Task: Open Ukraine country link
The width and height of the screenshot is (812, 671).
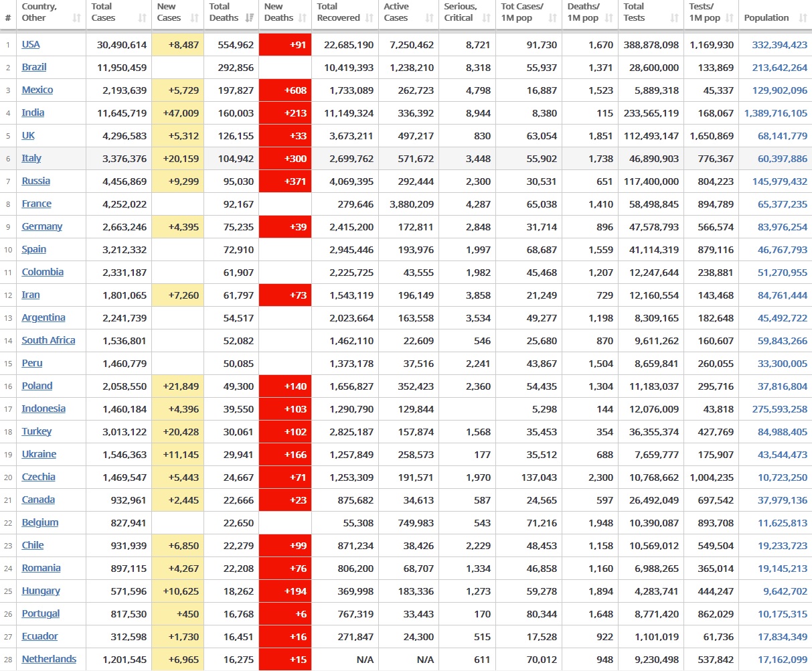Action: coord(39,454)
